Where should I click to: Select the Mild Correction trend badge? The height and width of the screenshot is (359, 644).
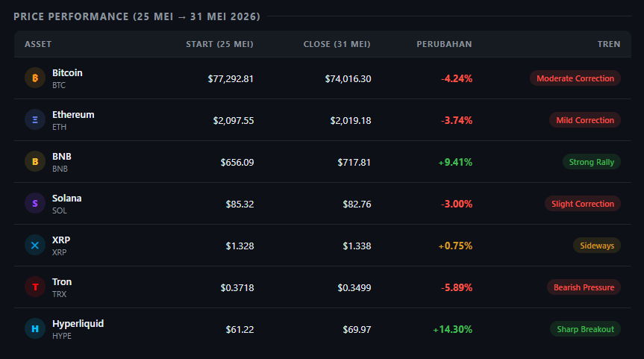[x=585, y=120]
